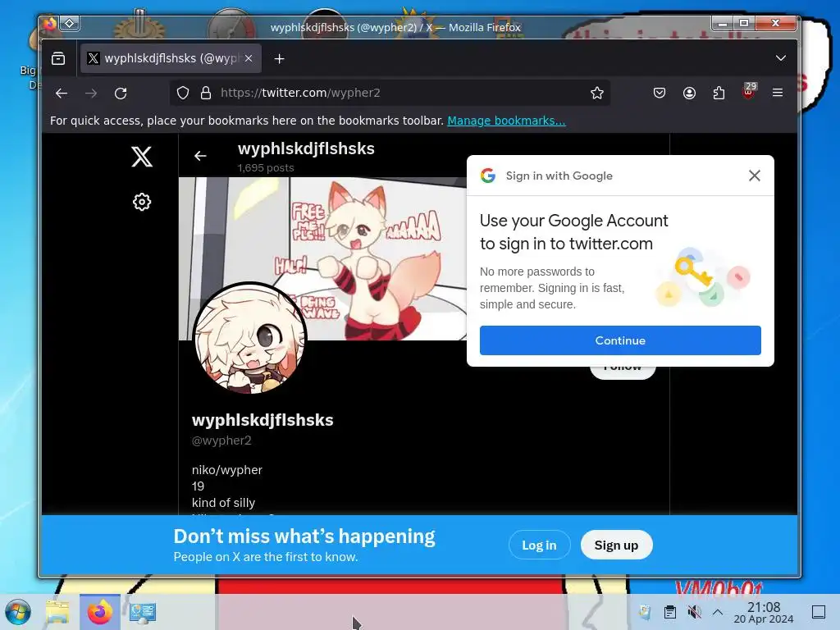The height and width of the screenshot is (630, 840).
Task: Close the Sign in with Google popup
Action: coord(755,176)
